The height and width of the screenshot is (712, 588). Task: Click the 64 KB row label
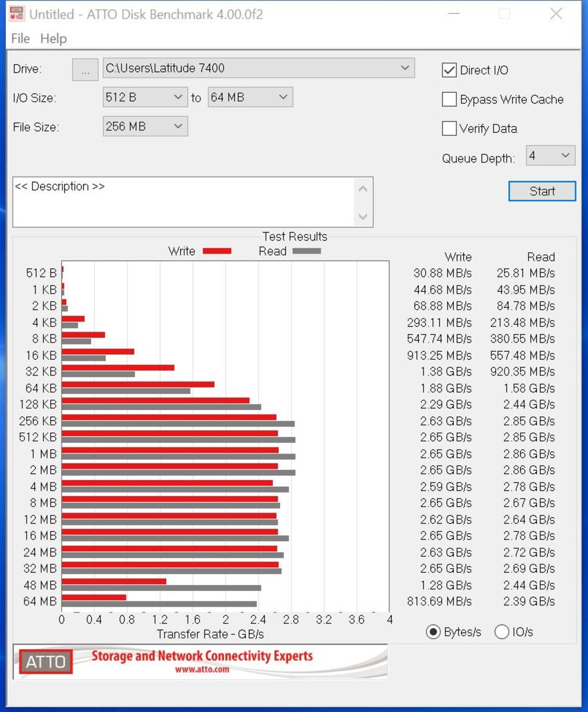point(41,388)
